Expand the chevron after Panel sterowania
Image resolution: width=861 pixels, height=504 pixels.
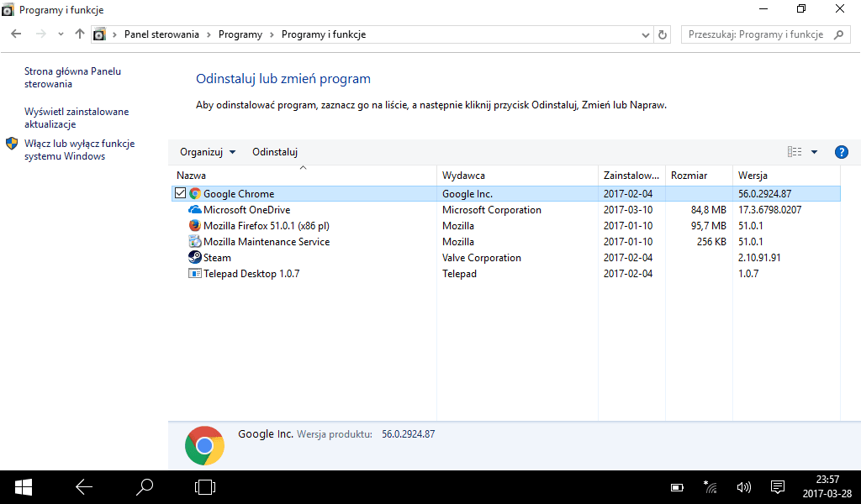click(x=209, y=34)
